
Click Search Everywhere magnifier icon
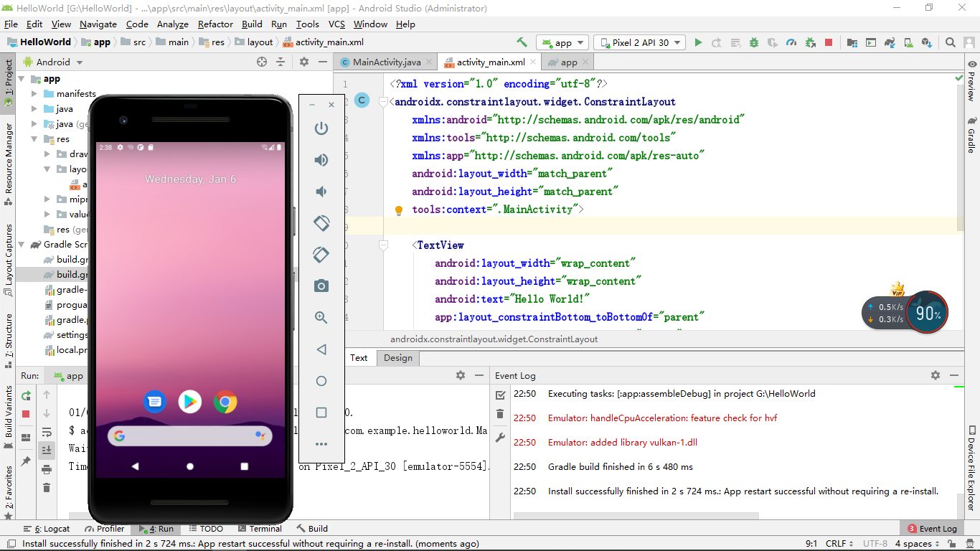coord(951,42)
